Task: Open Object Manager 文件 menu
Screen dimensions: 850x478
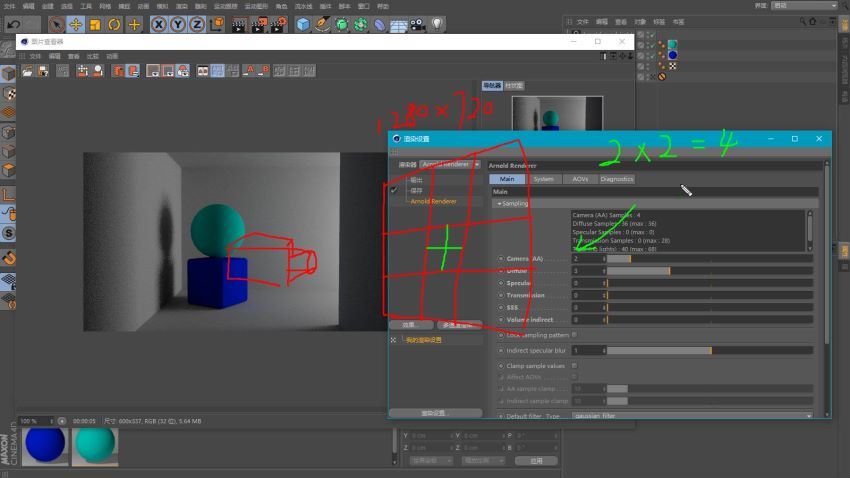Action: [583, 22]
